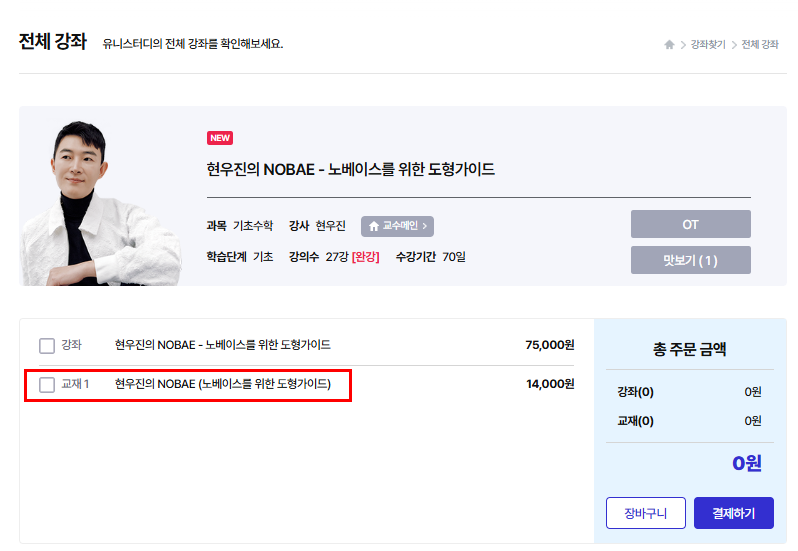The width and height of the screenshot is (798, 551).
Task: Click the bold NOBAE course title heading
Action: pos(350,169)
